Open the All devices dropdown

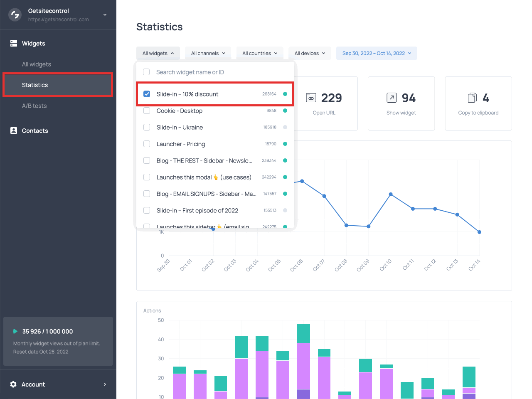point(310,53)
